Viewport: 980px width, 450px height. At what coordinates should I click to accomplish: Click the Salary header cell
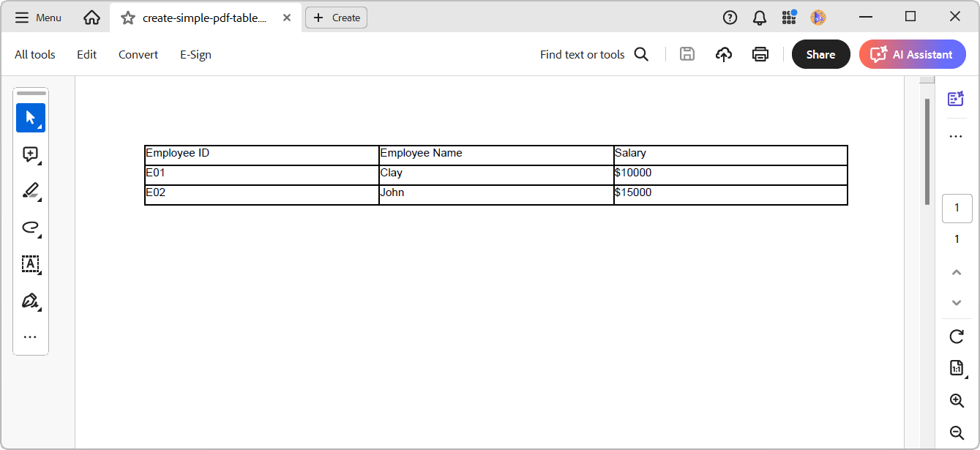point(730,155)
